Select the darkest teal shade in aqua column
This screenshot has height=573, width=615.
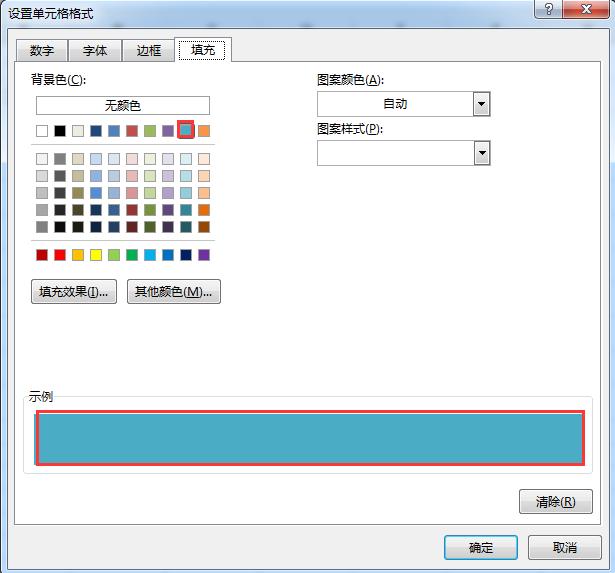186,227
